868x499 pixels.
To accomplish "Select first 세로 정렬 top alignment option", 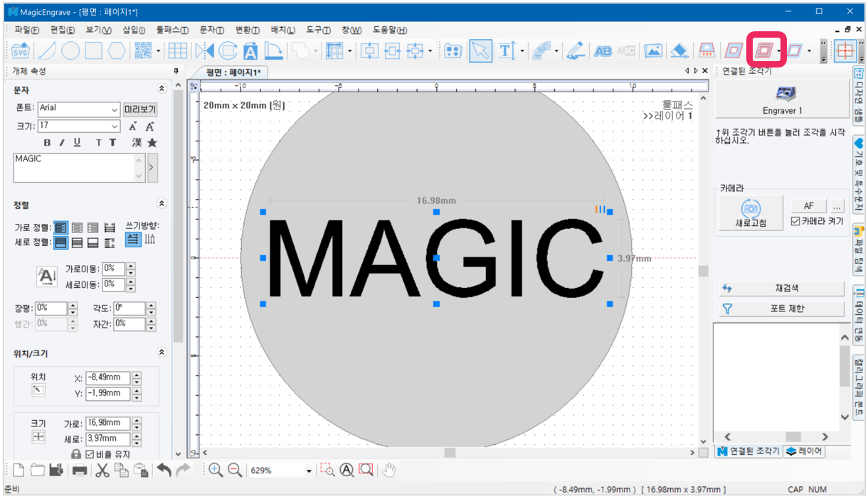I will [x=61, y=243].
